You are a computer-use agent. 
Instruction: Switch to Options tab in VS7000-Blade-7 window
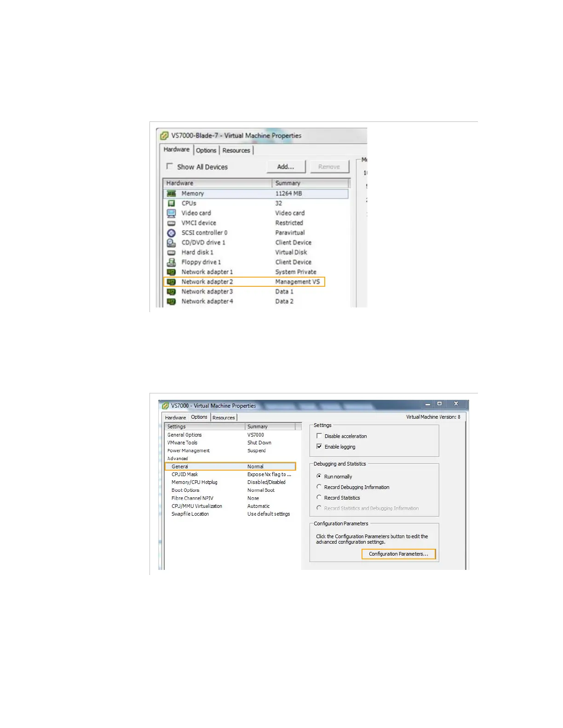point(206,150)
